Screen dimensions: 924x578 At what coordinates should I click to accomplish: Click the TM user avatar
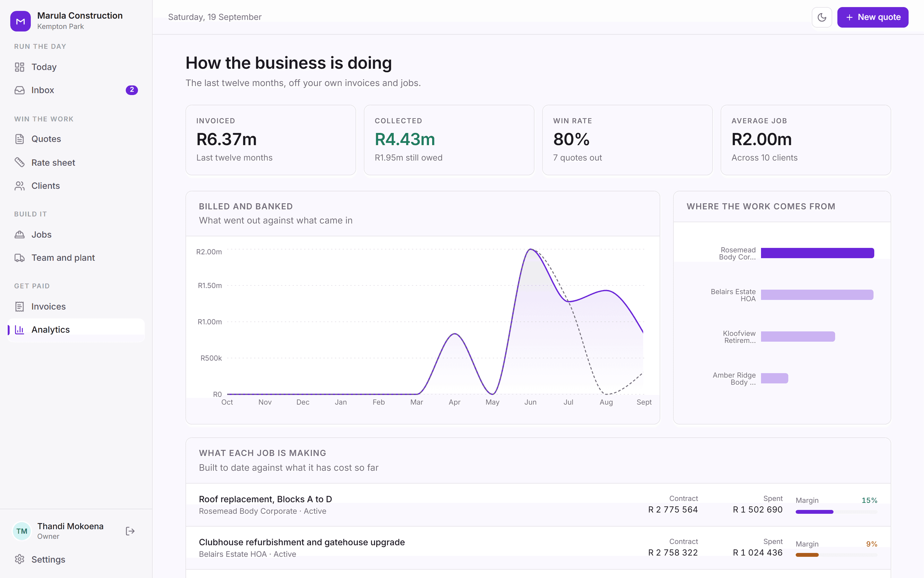(x=22, y=531)
